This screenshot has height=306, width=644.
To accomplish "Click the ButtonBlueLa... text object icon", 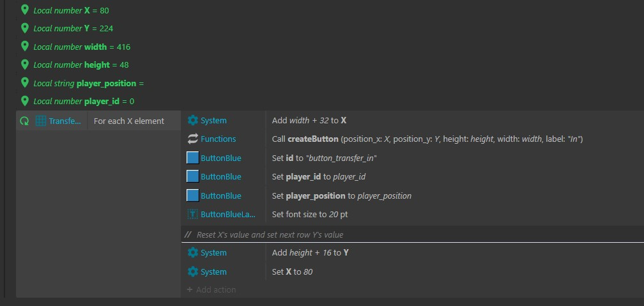I will click(193, 215).
